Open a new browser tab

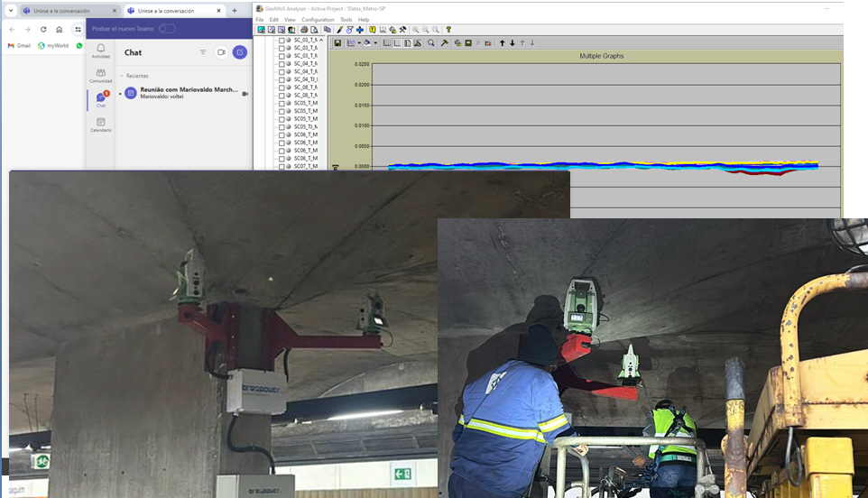pos(235,11)
